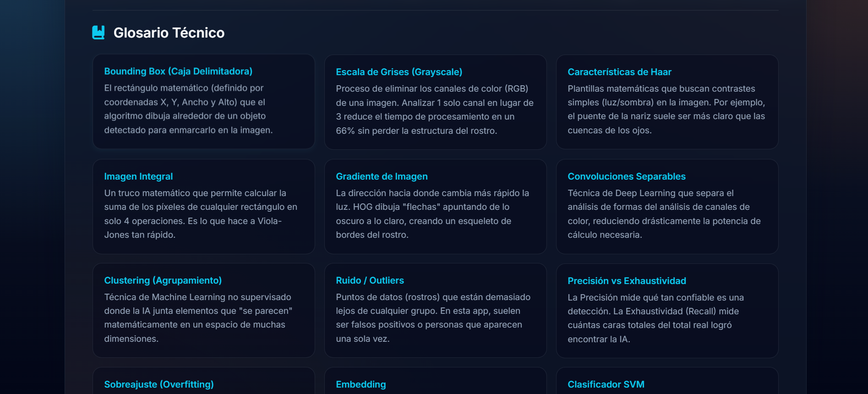Select the Bounding Box (Caja Delimitadora) title
Screen dimensions: 868x394
click(x=178, y=71)
